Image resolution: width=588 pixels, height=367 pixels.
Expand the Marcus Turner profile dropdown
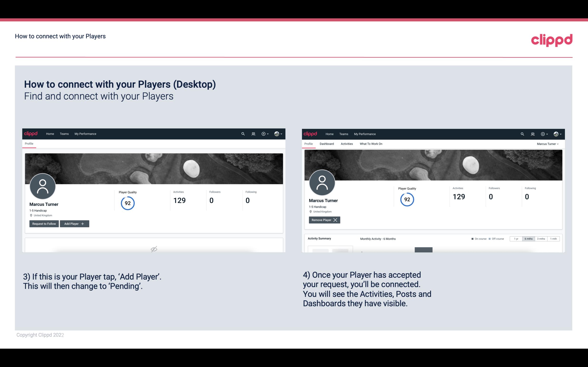coord(548,144)
